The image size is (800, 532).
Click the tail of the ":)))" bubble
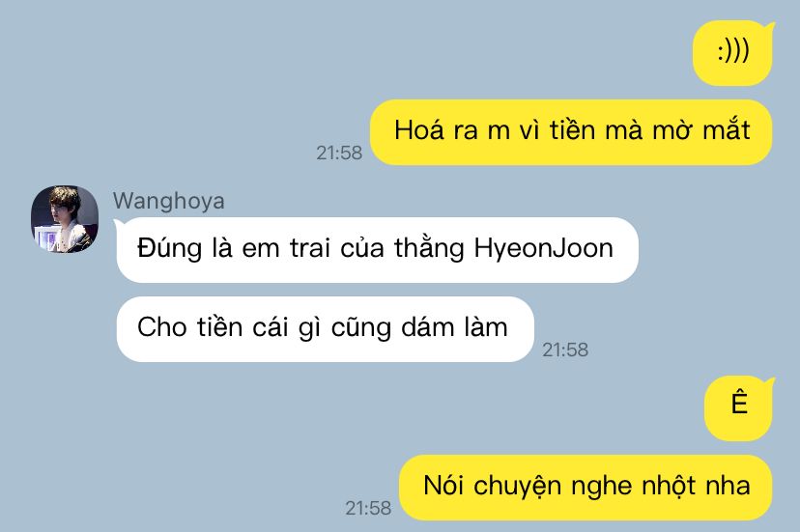768,29
